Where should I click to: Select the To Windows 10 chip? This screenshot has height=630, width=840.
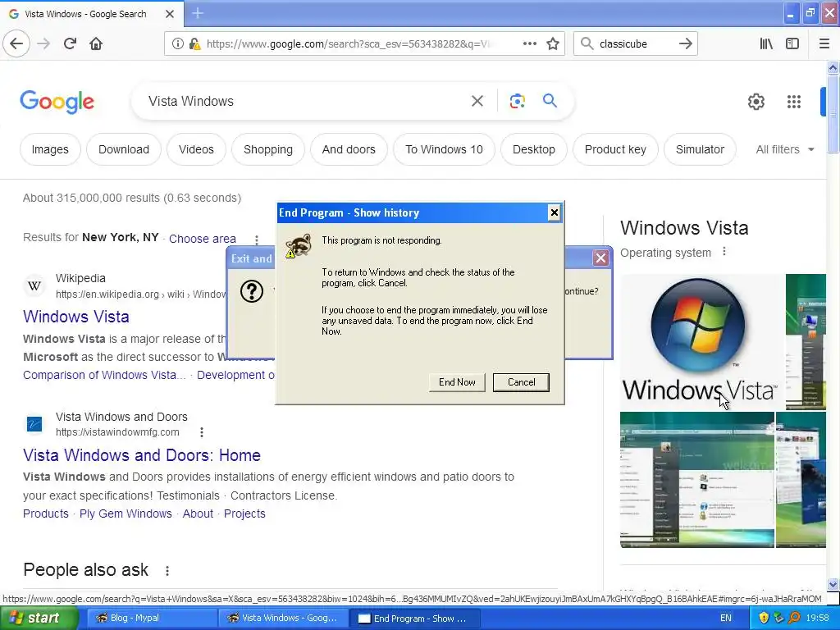(444, 149)
